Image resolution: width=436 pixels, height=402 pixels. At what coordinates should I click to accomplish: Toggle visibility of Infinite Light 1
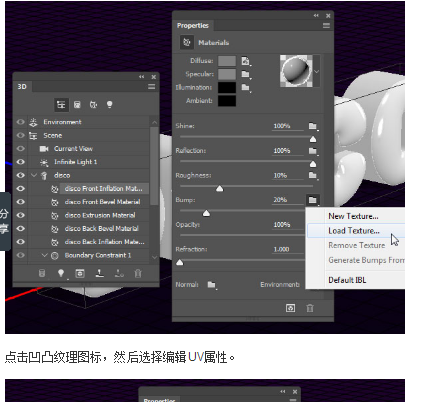21,162
